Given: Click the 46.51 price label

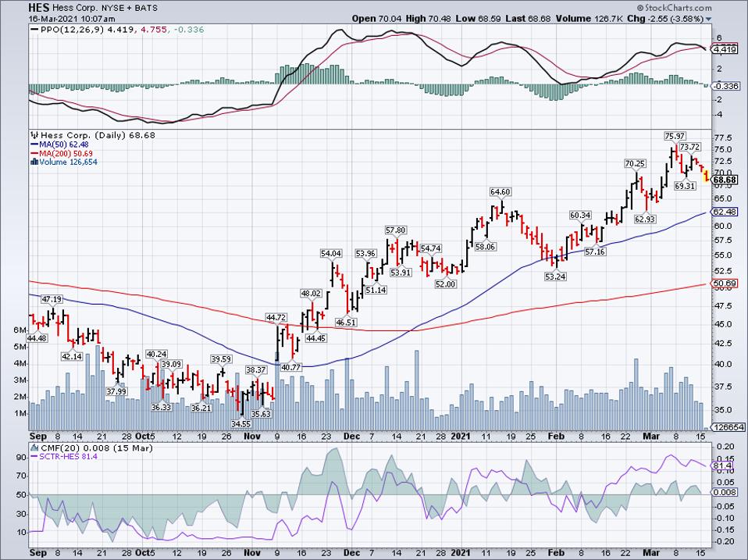Looking at the screenshot, I should click(346, 322).
